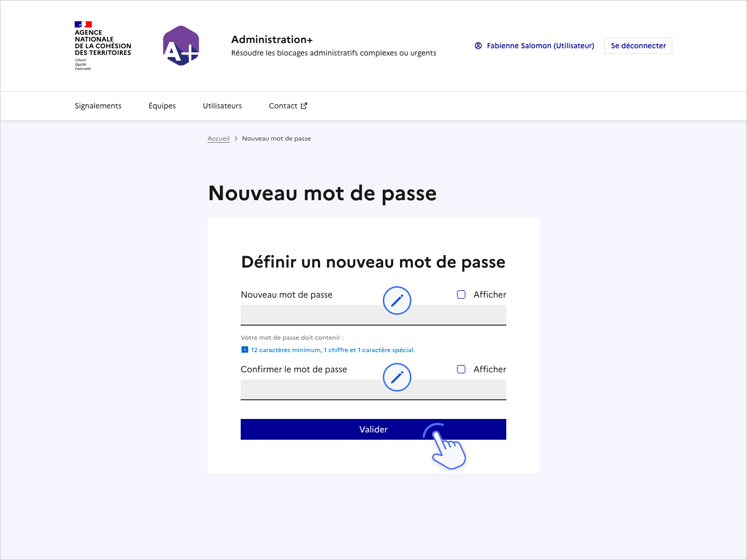Viewport: 747px width, 560px height.
Task: Follow the Accueil breadcrumb link
Action: [x=218, y=138]
